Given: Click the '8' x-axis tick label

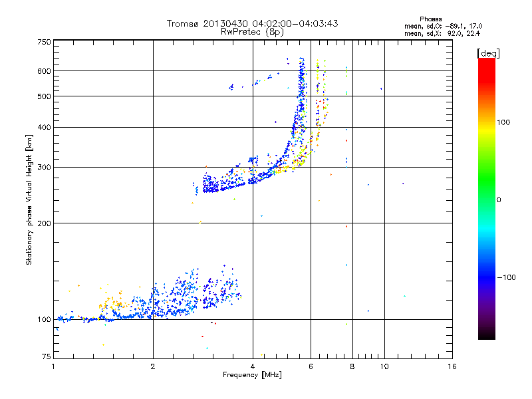Looking at the screenshot, I should tap(352, 366).
